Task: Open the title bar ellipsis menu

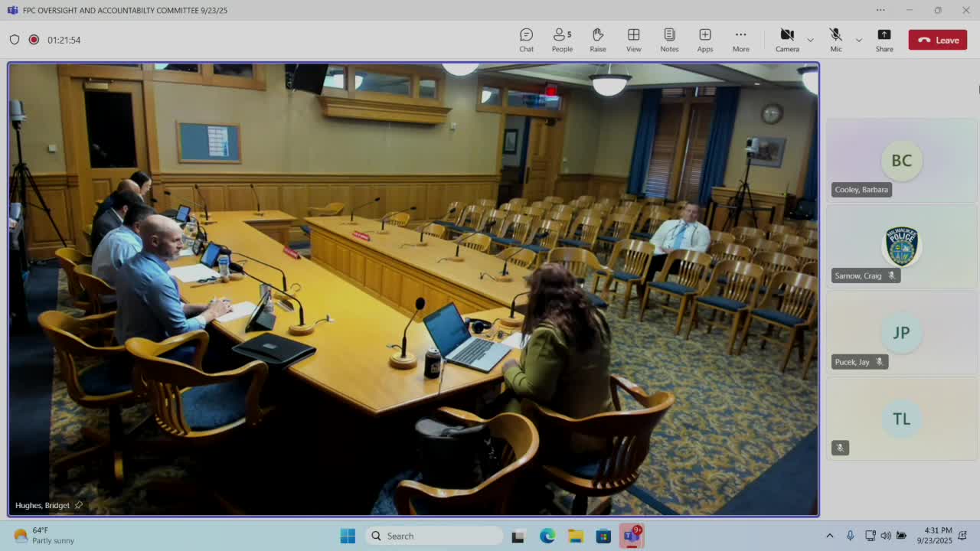Action: (880, 10)
